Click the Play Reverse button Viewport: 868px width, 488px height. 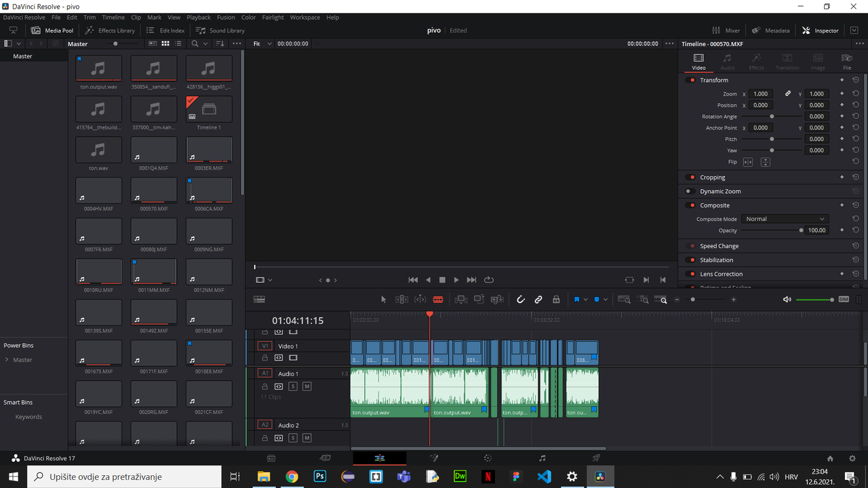[428, 280]
